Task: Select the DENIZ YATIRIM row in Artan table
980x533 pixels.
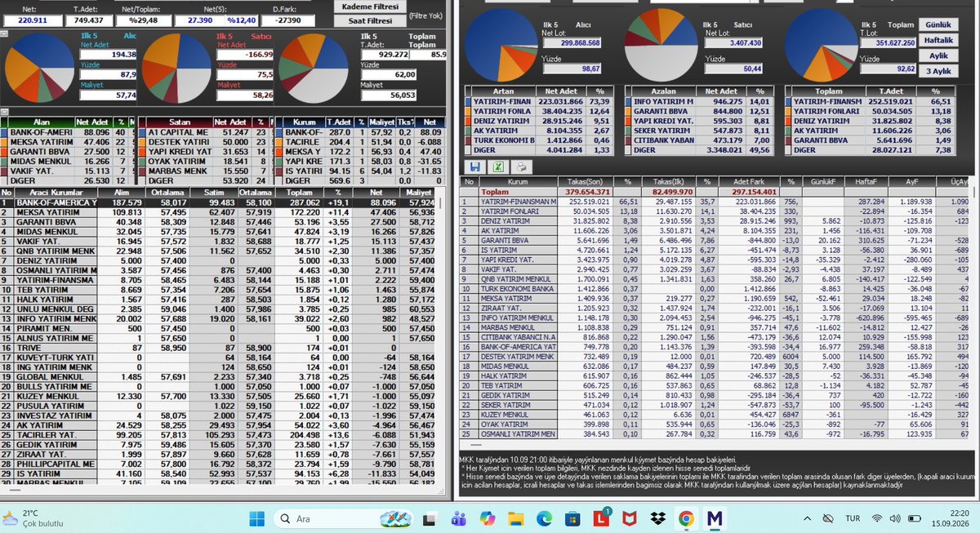Action: [x=541, y=121]
